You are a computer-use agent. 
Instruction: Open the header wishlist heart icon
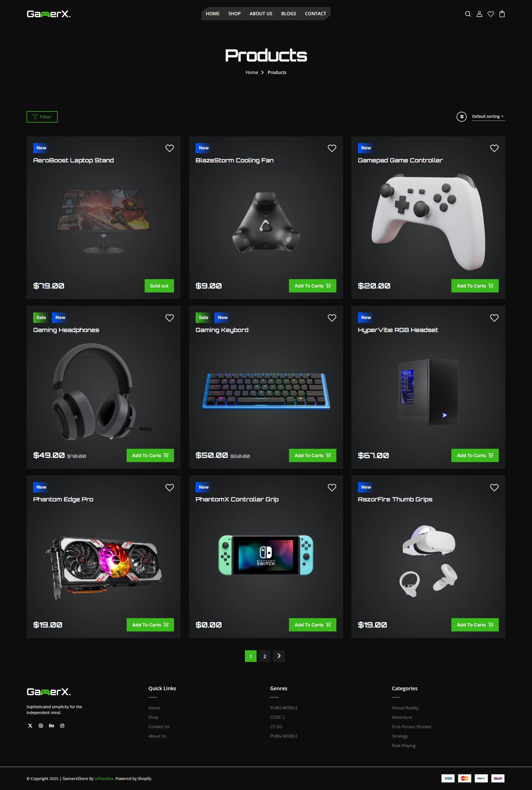tap(491, 14)
